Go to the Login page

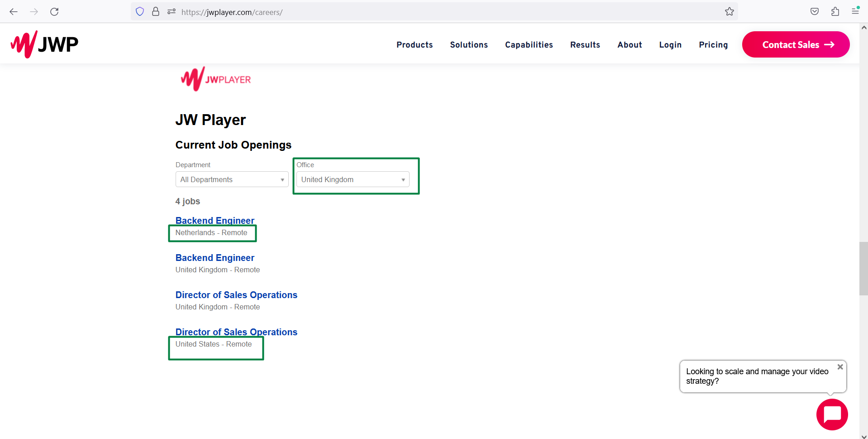tap(670, 45)
